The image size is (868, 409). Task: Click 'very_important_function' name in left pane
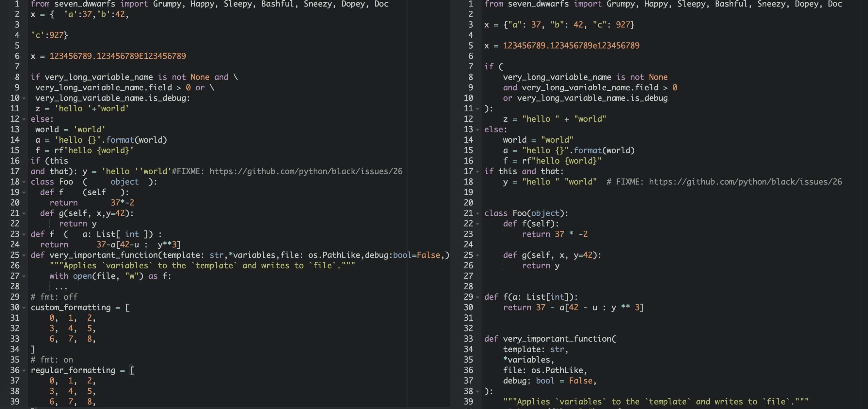pos(104,255)
